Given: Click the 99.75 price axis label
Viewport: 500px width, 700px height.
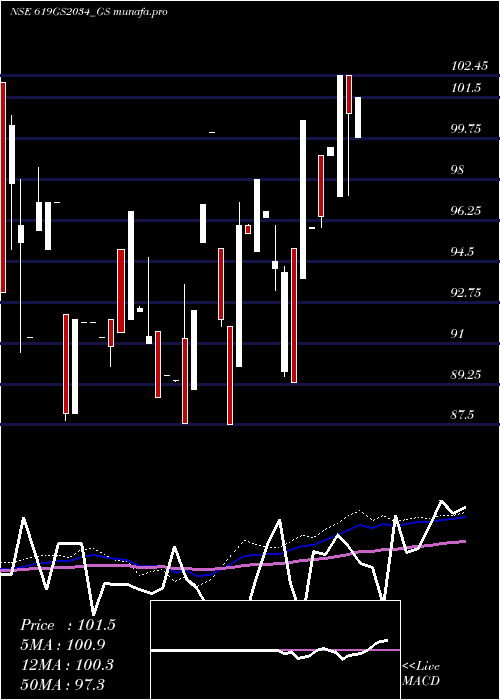Looking at the screenshot, I should pos(466,129).
